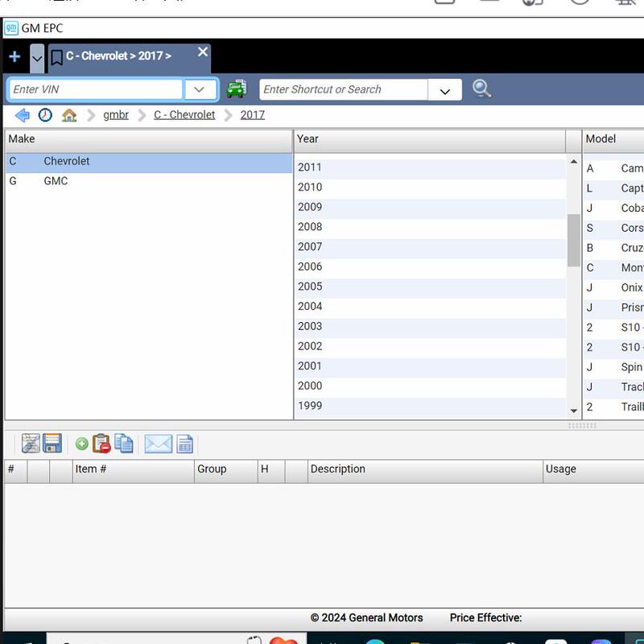Open the 2017 breadcrumb link

pyautogui.click(x=252, y=115)
